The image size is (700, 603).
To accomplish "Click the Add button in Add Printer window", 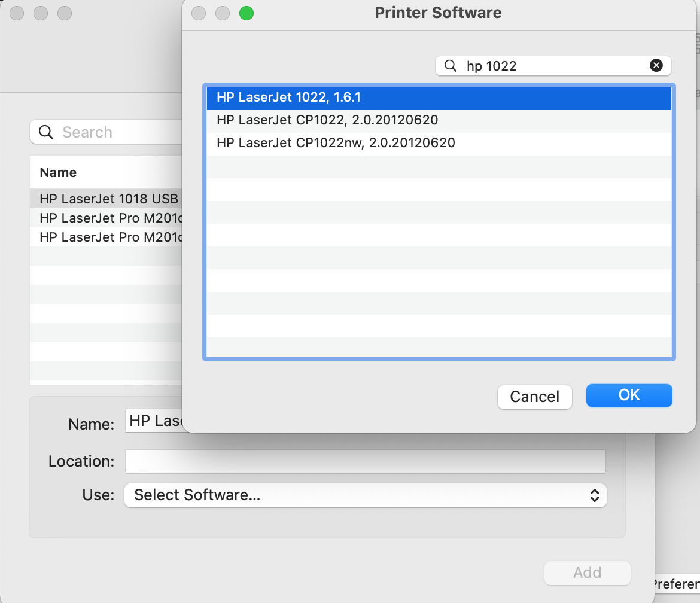I will tap(587, 572).
